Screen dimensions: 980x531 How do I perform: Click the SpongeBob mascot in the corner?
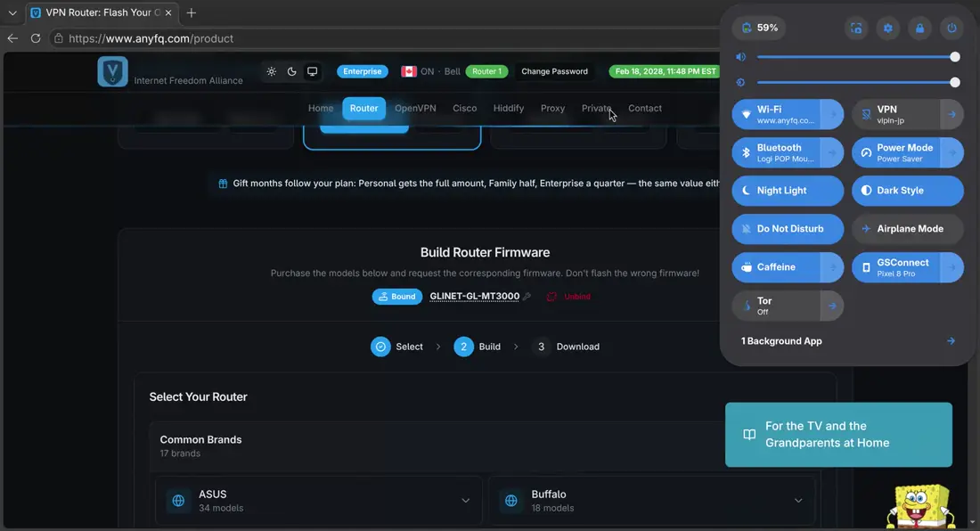(x=921, y=507)
